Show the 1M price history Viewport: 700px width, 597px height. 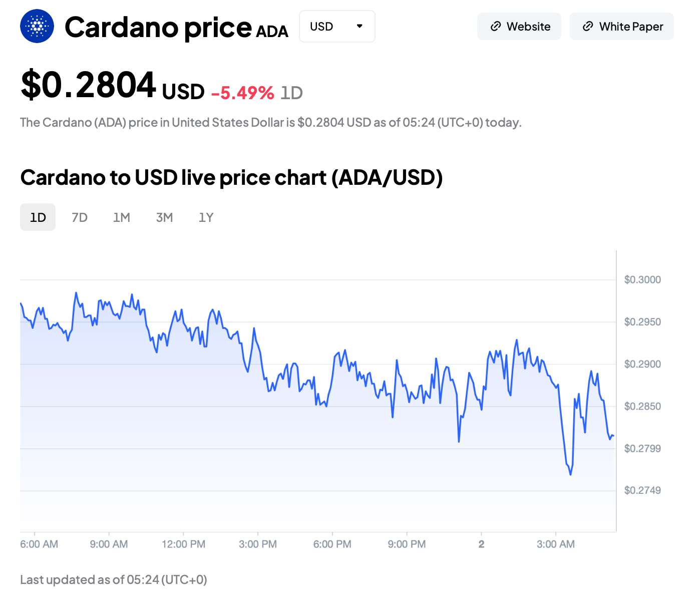pos(122,217)
